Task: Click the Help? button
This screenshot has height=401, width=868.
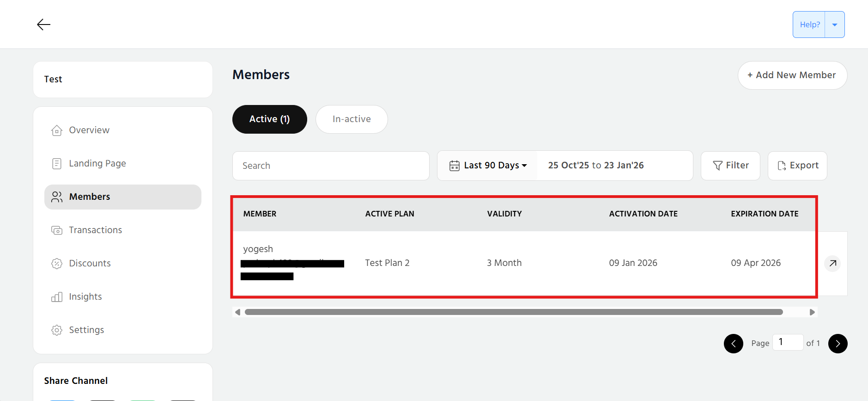Action: 809,25
